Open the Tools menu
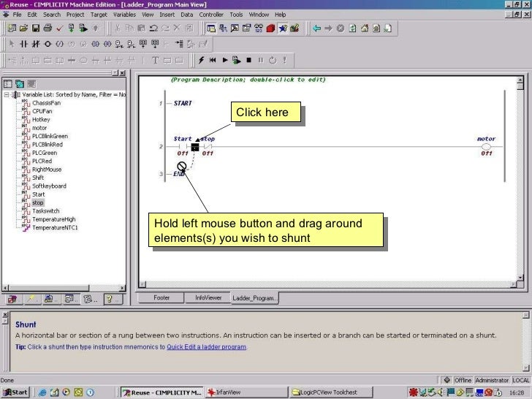532x399 pixels. [x=236, y=15]
